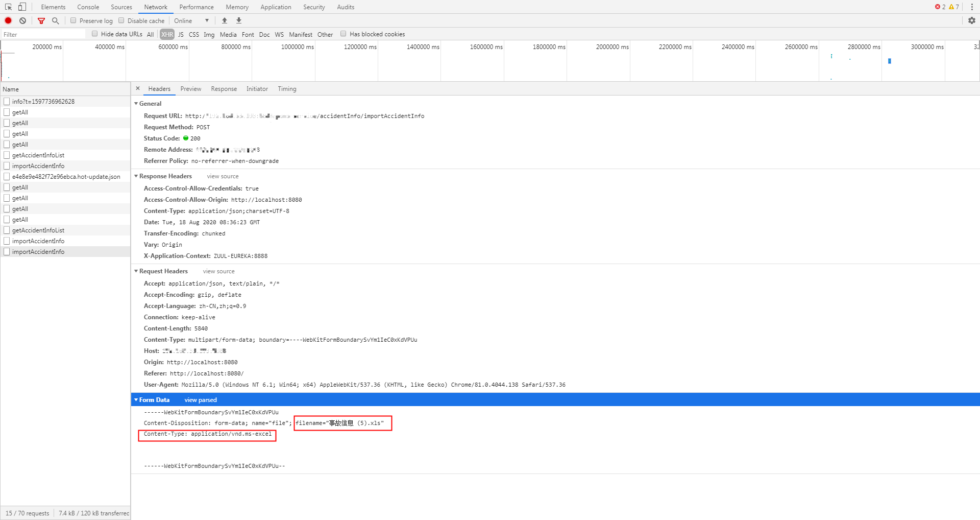Filter requests by Media type
980x520 pixels.
(x=228, y=34)
